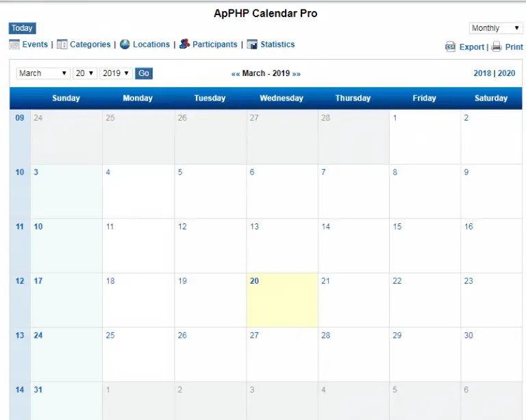Open the March month dropdown
The image size is (526, 420).
pos(42,73)
